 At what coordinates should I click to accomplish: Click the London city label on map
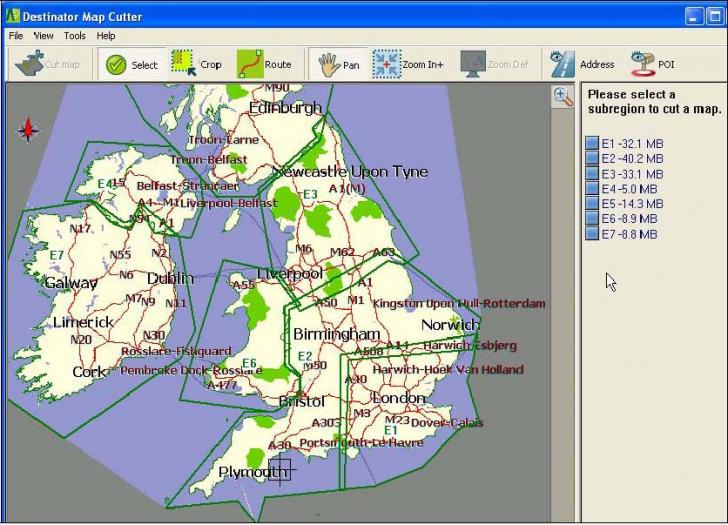click(398, 398)
